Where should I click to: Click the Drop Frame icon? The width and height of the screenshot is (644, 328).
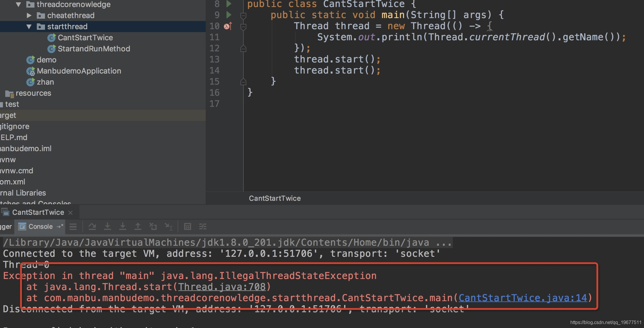[x=153, y=226]
